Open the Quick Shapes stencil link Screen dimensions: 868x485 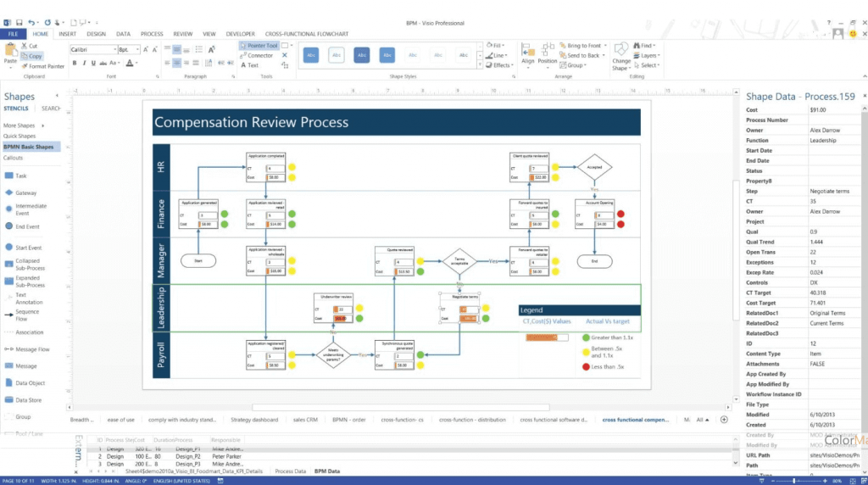19,136
